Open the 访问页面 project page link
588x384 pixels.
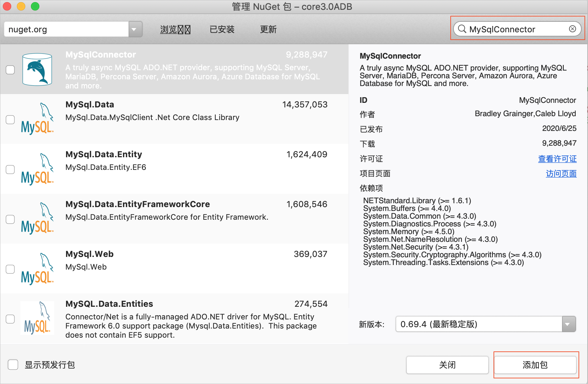pyautogui.click(x=561, y=173)
